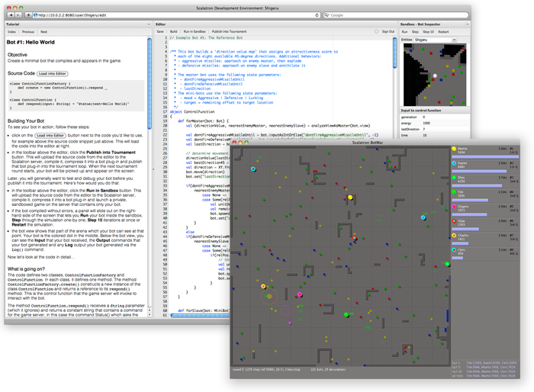The height and width of the screenshot is (392, 534).
Task: Click the tutorial panel vertical scrollbar
Action: 150,83
